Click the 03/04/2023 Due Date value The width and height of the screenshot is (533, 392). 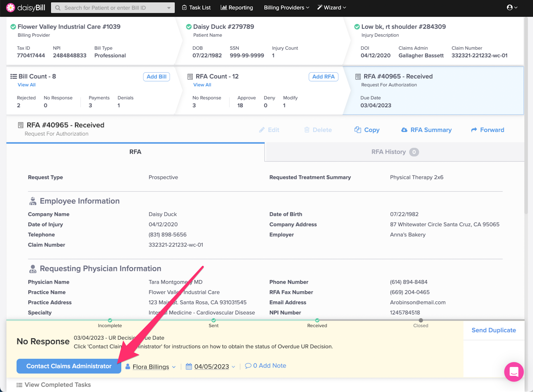point(376,105)
